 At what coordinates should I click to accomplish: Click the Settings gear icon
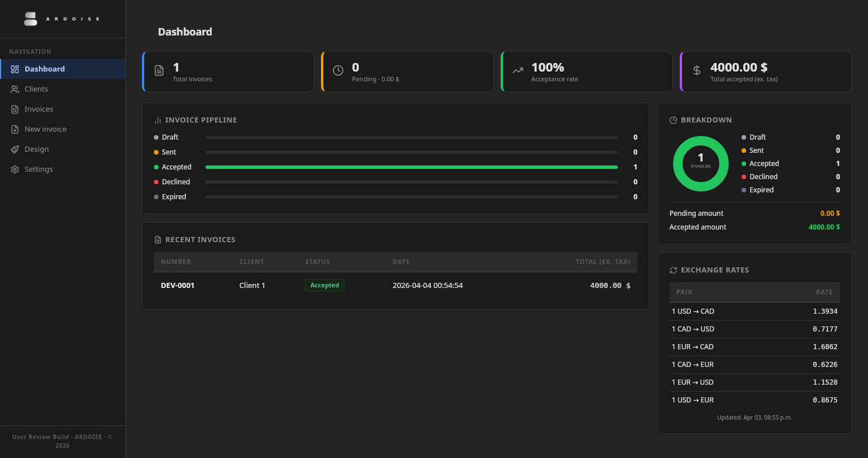tap(15, 169)
